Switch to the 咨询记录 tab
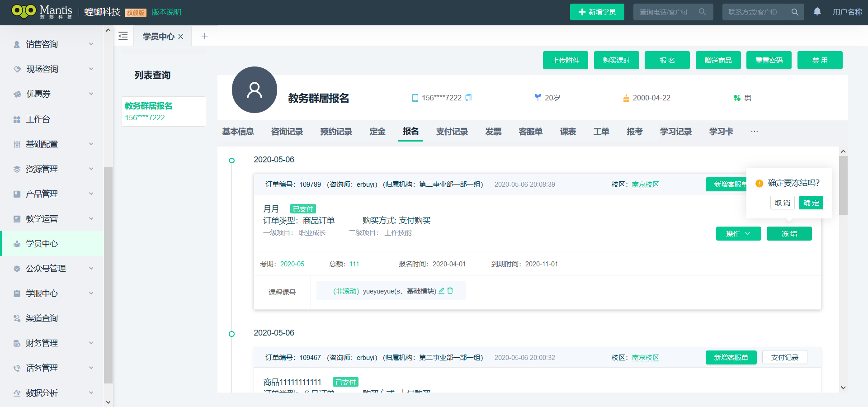This screenshot has height=407, width=868. [287, 132]
